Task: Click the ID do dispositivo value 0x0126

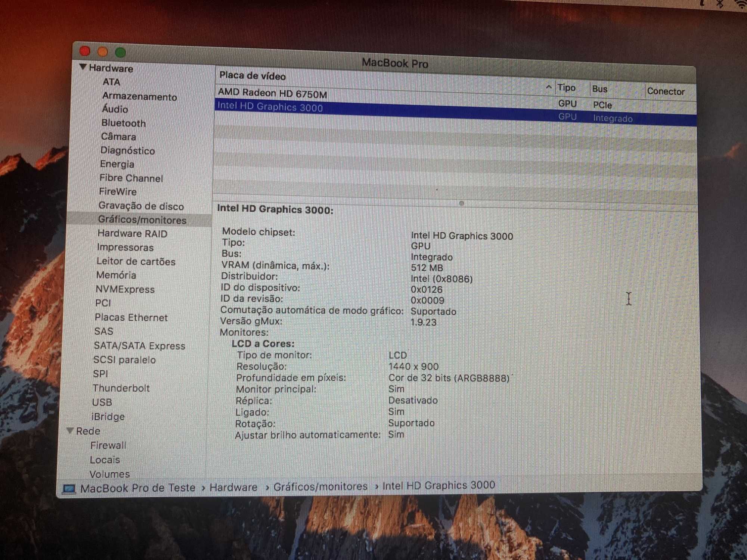Action: pyautogui.click(x=427, y=289)
